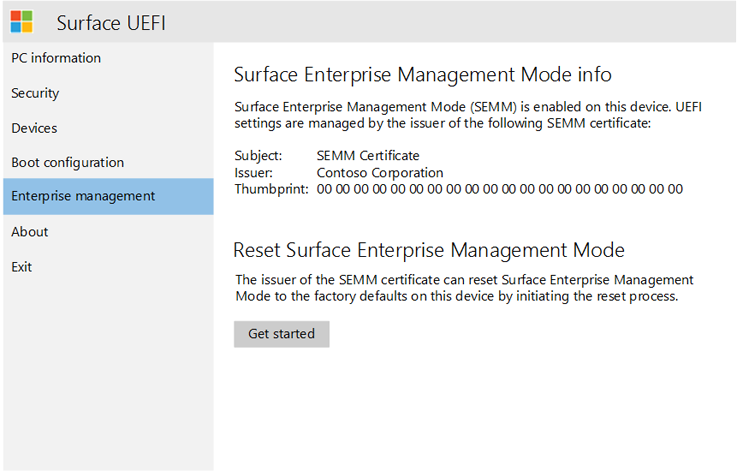Open the About page
737x471 pixels.
click(29, 231)
